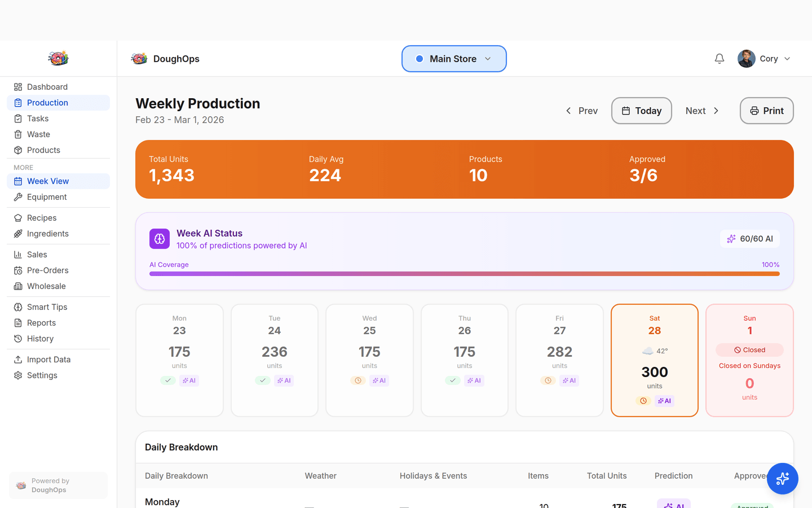This screenshot has width=812, height=508.
Task: Click the Print button
Action: 766,111
